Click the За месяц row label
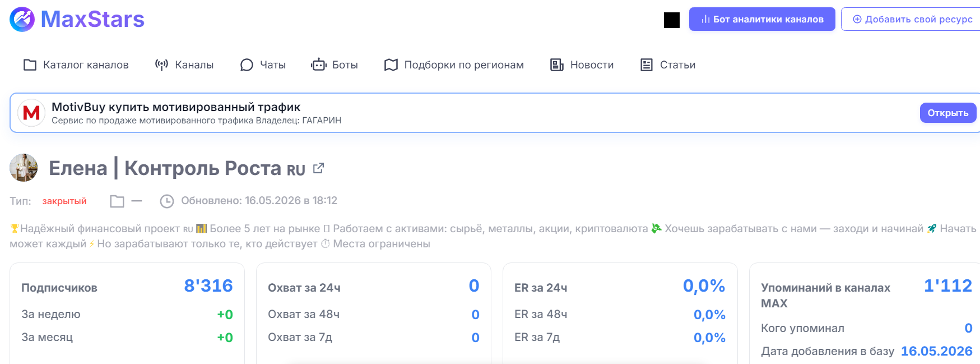The width and height of the screenshot is (980, 364). pos(47,337)
